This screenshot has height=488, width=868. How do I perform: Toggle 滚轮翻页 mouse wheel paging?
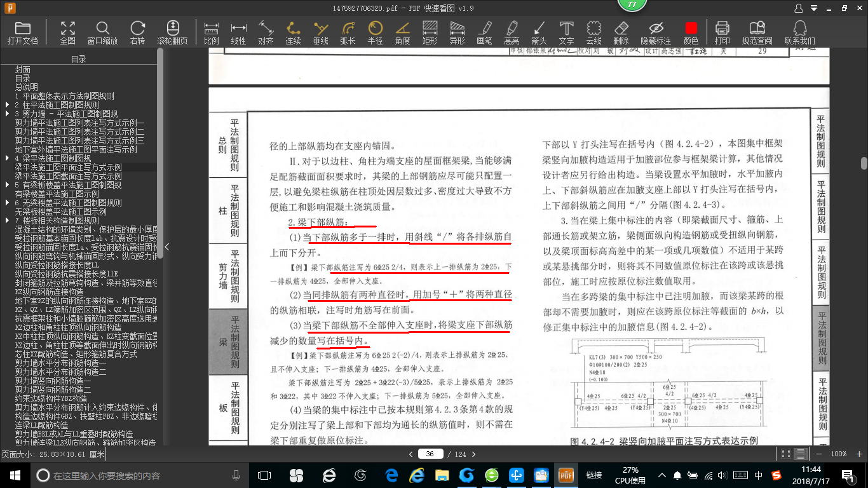(173, 32)
